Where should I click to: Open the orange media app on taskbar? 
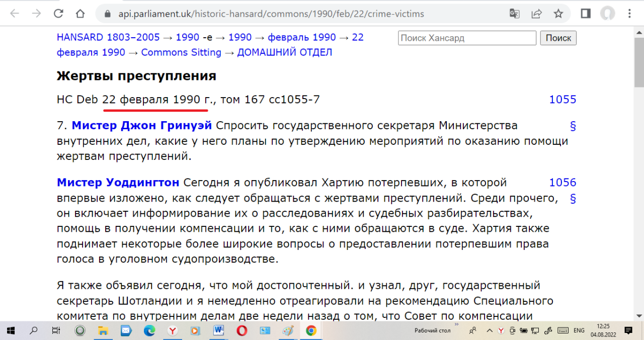pos(195,330)
